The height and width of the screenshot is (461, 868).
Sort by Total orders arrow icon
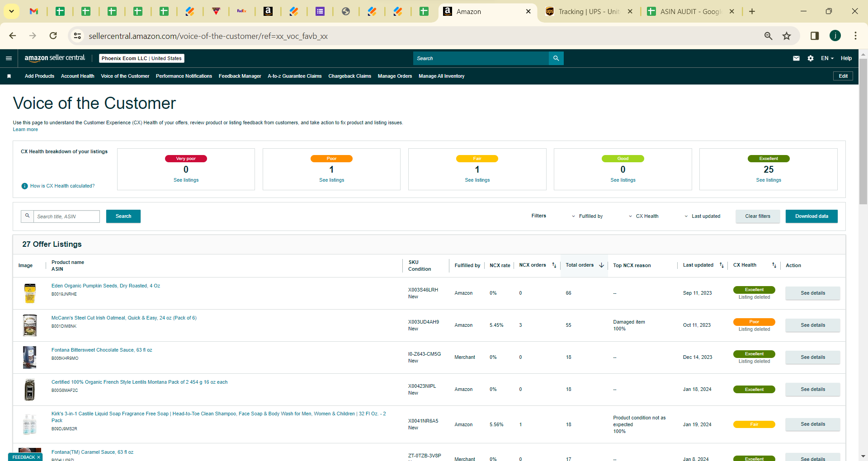point(601,265)
